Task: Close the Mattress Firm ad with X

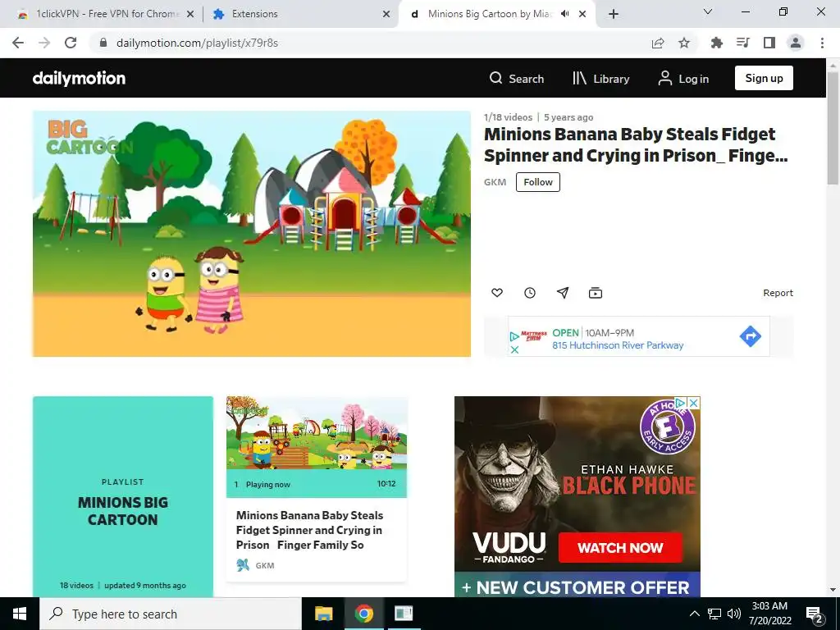Action: click(x=514, y=349)
